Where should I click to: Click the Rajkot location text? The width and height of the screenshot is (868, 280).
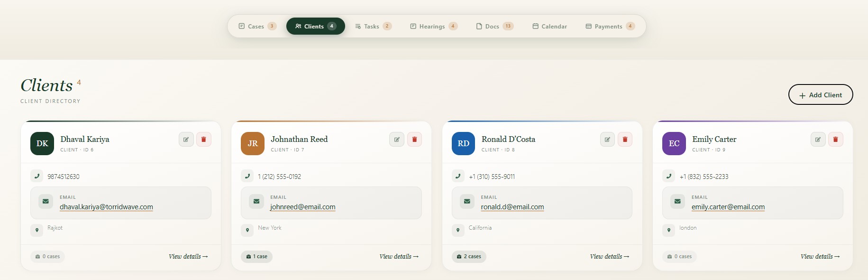55,228
